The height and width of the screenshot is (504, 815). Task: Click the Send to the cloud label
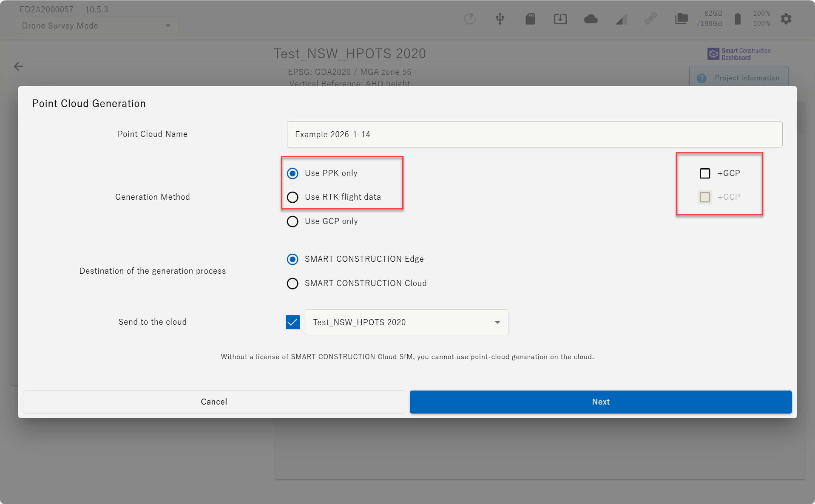pyautogui.click(x=153, y=322)
